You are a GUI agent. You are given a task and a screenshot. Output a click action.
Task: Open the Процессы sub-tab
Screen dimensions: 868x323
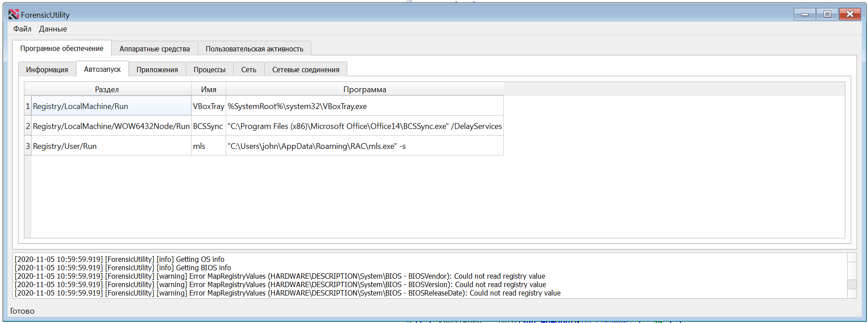209,70
